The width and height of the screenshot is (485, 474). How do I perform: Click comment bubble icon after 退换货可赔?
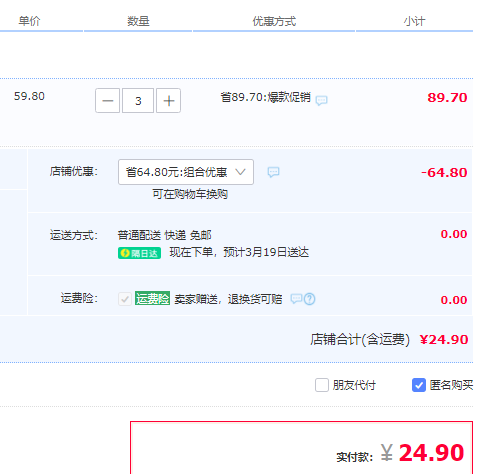pos(296,298)
